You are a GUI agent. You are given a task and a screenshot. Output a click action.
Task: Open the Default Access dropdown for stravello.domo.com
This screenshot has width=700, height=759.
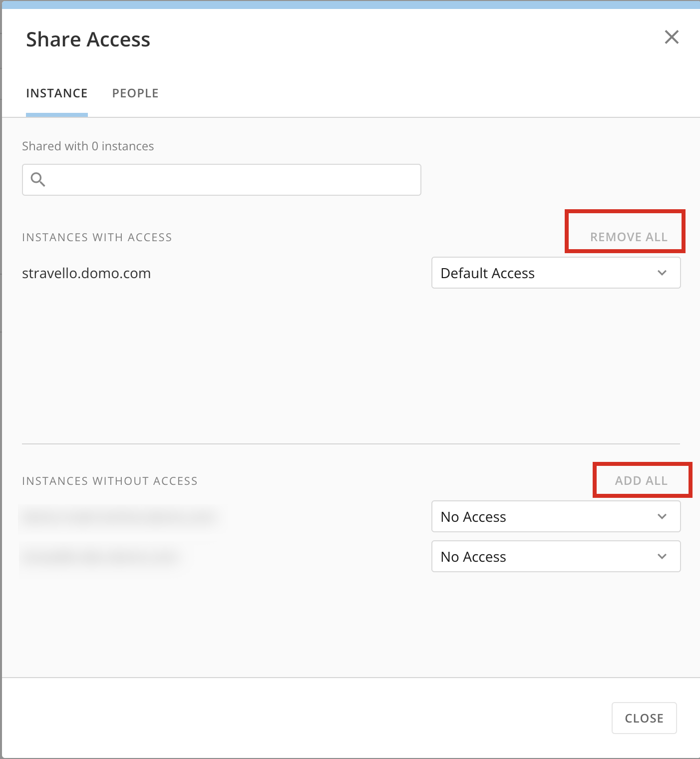click(556, 273)
